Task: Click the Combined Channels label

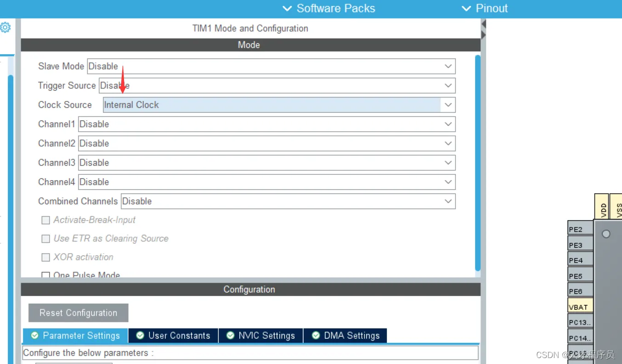Action: [78, 201]
